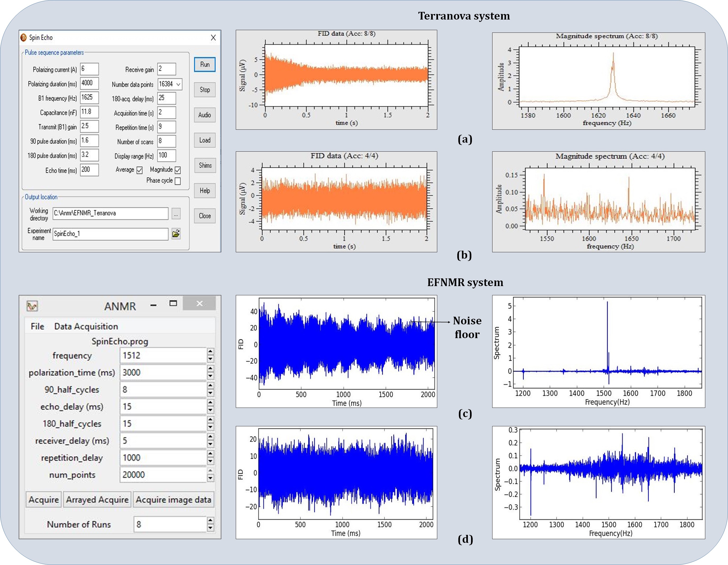The height and width of the screenshot is (565, 728).
Task: Open the Data Acquisition menu
Action: (86, 326)
